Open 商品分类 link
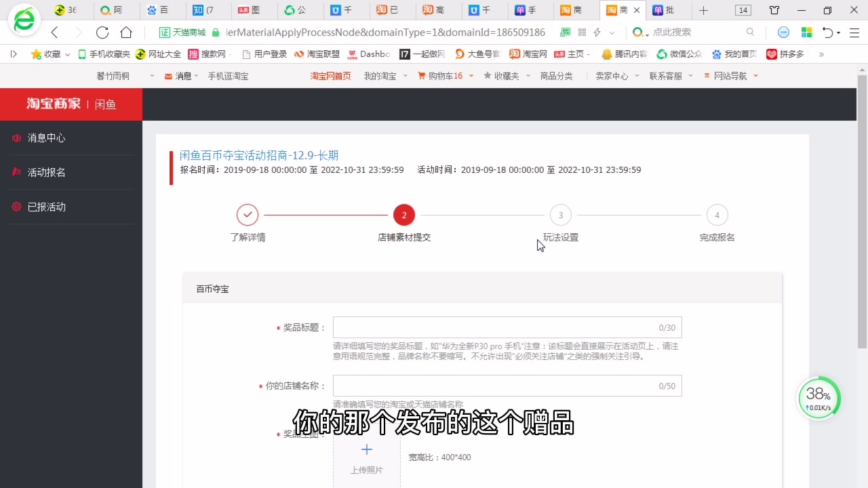The height and width of the screenshot is (488, 868). coord(556,76)
